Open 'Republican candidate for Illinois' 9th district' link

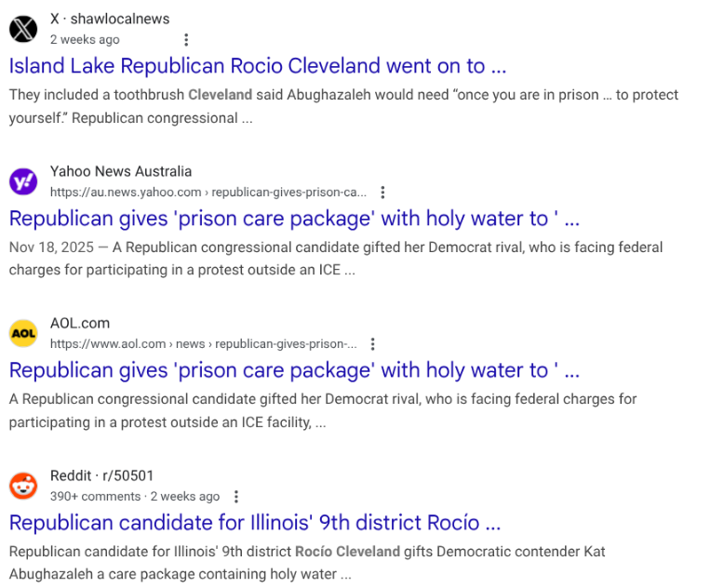(255, 522)
